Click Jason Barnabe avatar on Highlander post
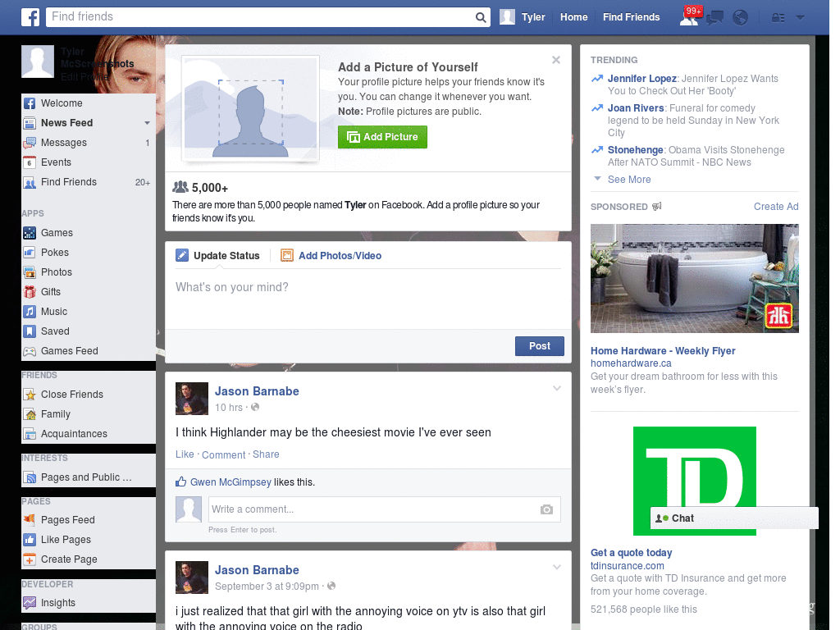 (x=192, y=399)
